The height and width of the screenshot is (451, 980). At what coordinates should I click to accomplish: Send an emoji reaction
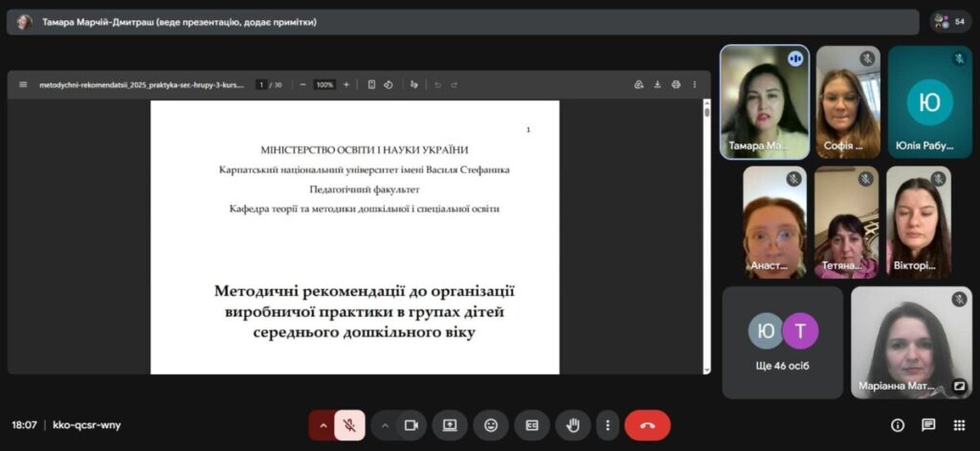(491, 425)
